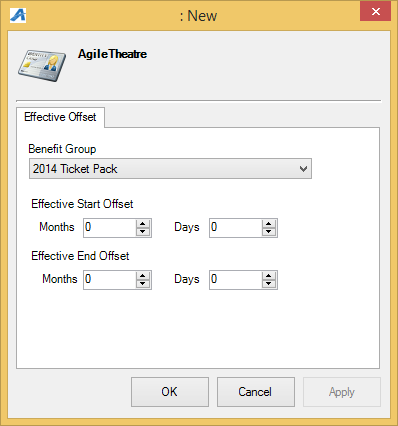Decrease Effective End Offset Days with down arrow
Image resolution: width=398 pixels, height=426 pixels.
[269, 284]
